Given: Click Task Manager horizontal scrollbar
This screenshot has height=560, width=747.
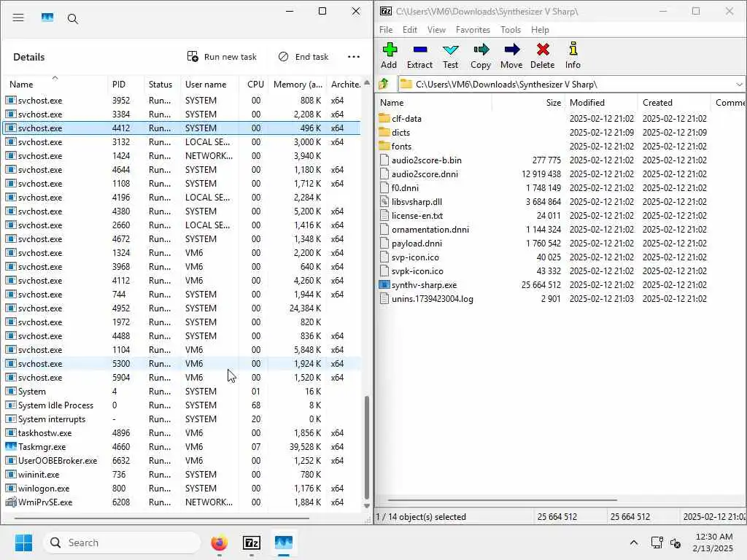Looking at the screenshot, I should pyautogui.click(x=162, y=518).
